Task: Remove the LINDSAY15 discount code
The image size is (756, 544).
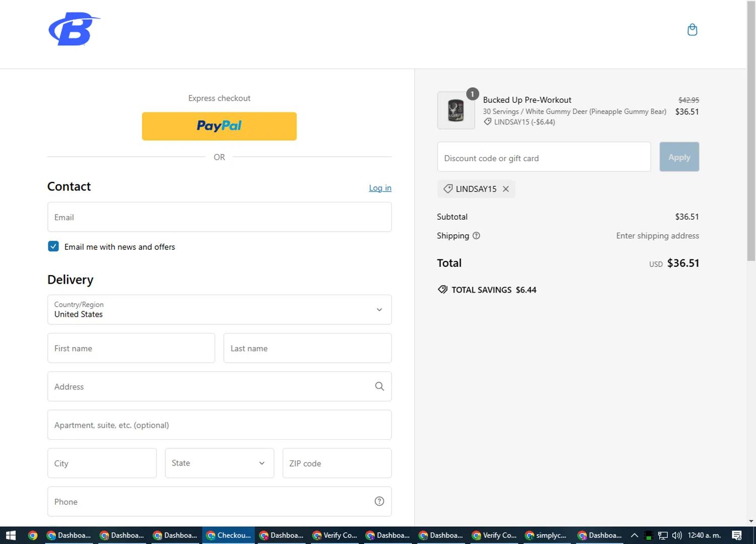Action: click(506, 189)
